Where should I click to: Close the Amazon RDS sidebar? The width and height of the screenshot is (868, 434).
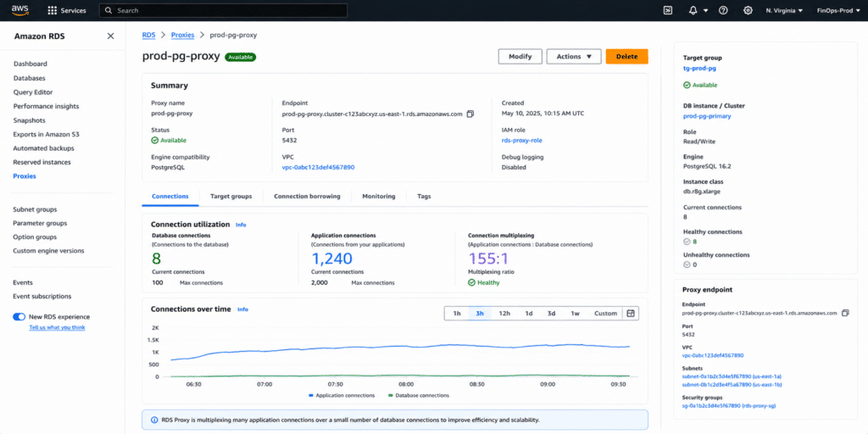(x=111, y=36)
